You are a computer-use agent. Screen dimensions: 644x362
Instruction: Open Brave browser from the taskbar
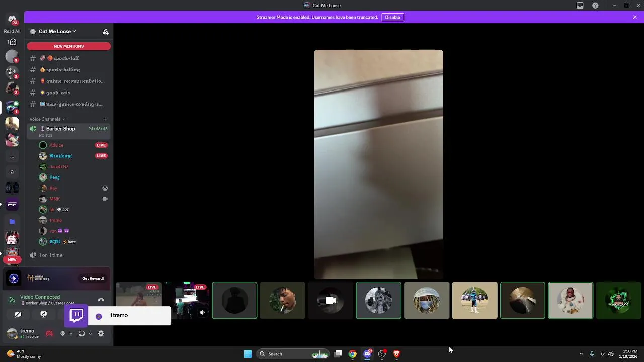tap(396, 354)
